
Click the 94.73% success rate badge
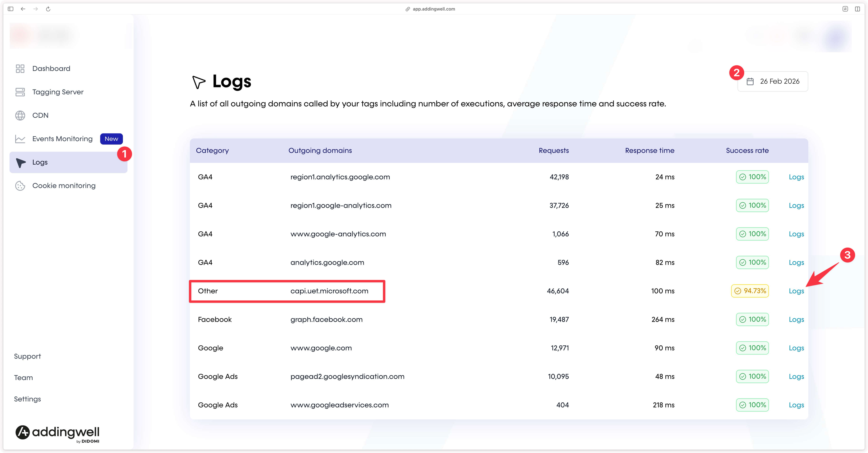pos(750,291)
